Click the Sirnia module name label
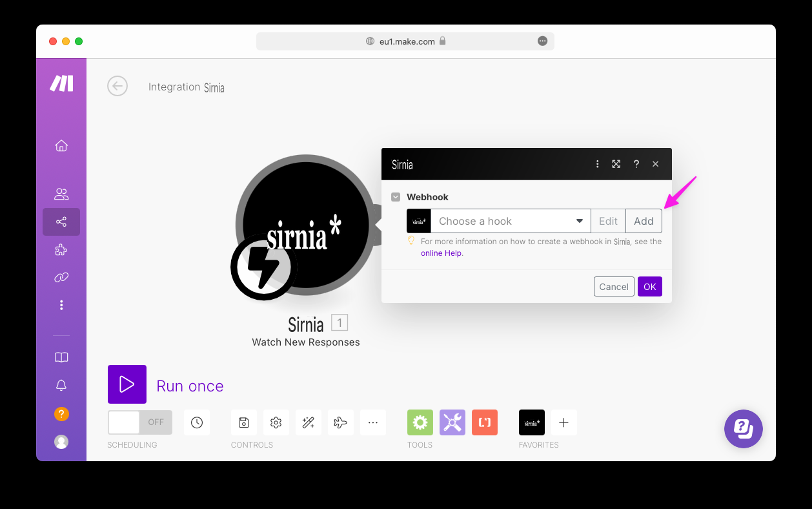This screenshot has height=509, width=812. point(306,323)
